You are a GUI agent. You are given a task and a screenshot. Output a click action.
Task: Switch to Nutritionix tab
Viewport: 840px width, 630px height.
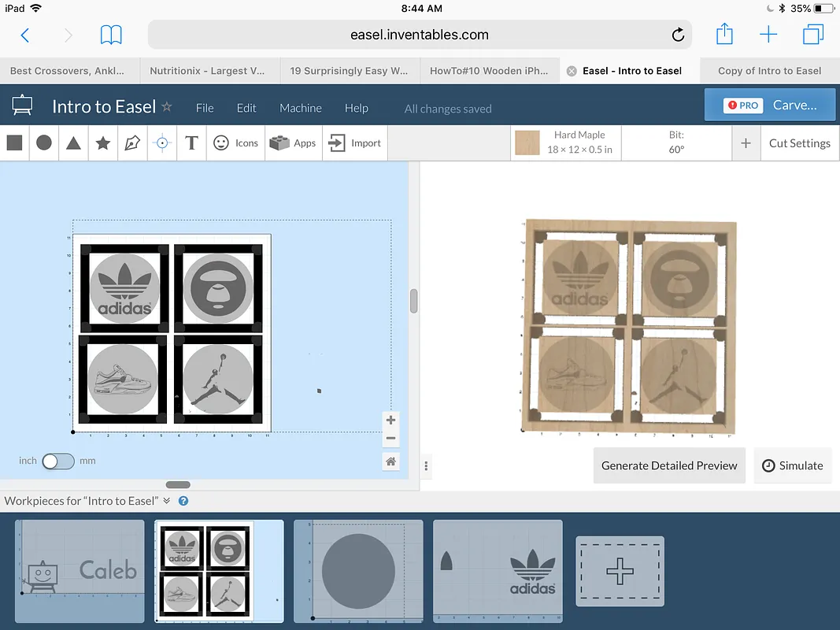210,71
